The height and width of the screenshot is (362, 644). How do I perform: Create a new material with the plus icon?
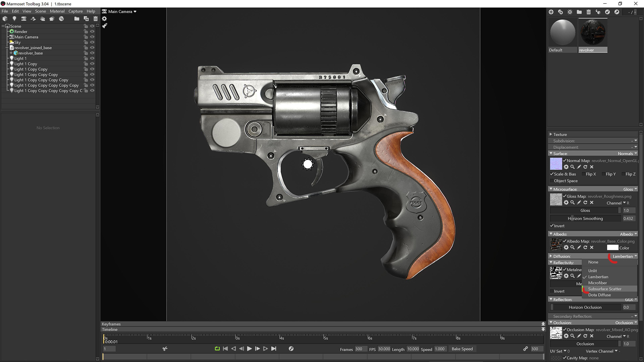pos(551,12)
